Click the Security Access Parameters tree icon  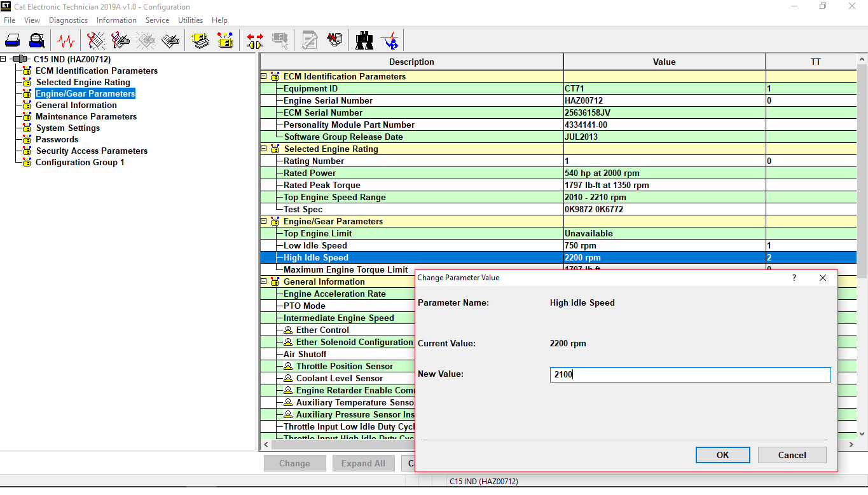click(x=27, y=151)
